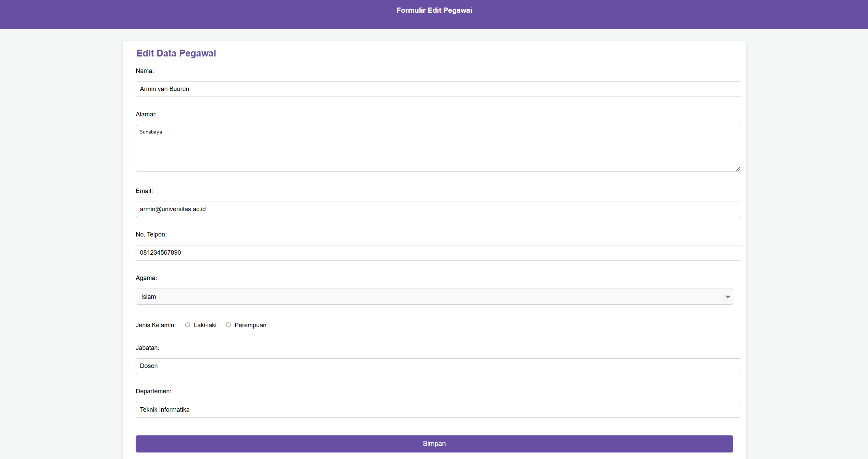Grab the textarea resize handle corner
The width and height of the screenshot is (868, 459).
coord(738,169)
